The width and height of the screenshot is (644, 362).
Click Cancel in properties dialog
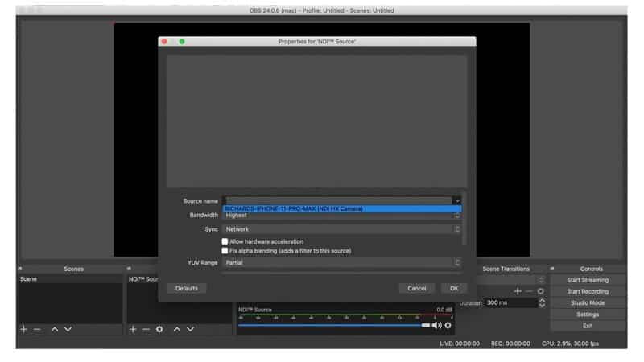click(416, 288)
